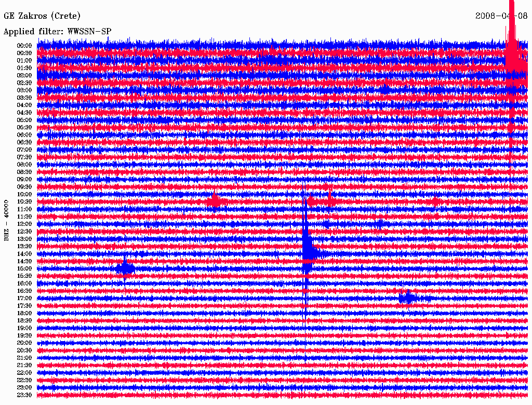The height and width of the screenshot is (405, 532).
Task: Click the 16:30 time label
Action: tap(24, 291)
